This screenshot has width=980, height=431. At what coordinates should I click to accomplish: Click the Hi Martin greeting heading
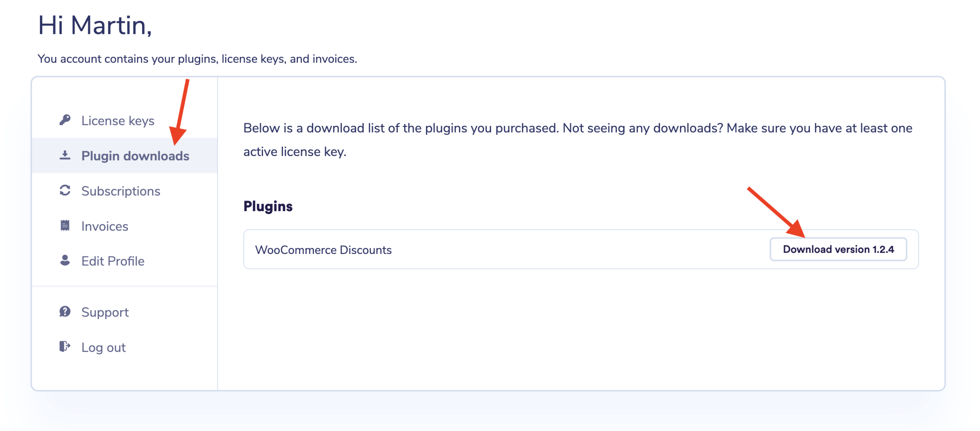click(95, 26)
